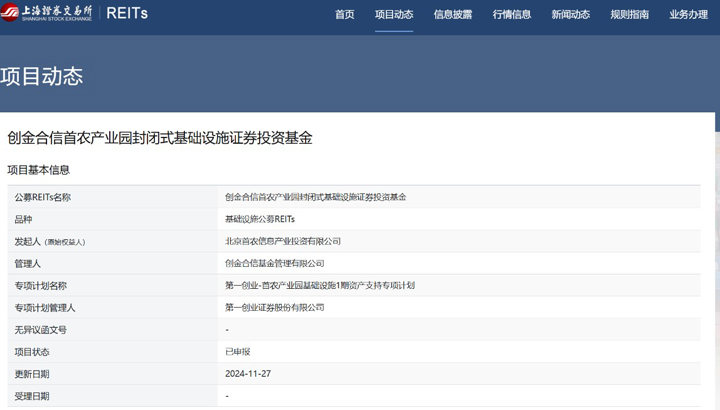Click the Shanghai Stock Exchange logo
The width and height of the screenshot is (720, 410).
pyautogui.click(x=47, y=14)
